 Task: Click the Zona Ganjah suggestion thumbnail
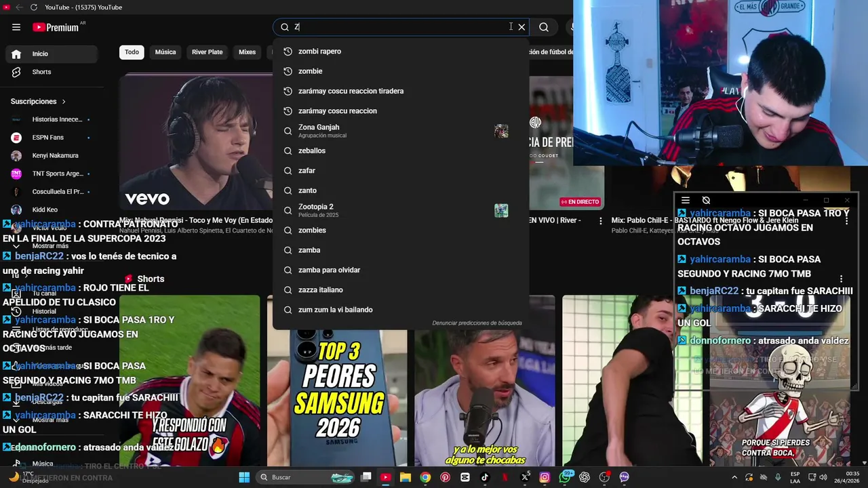pos(501,131)
